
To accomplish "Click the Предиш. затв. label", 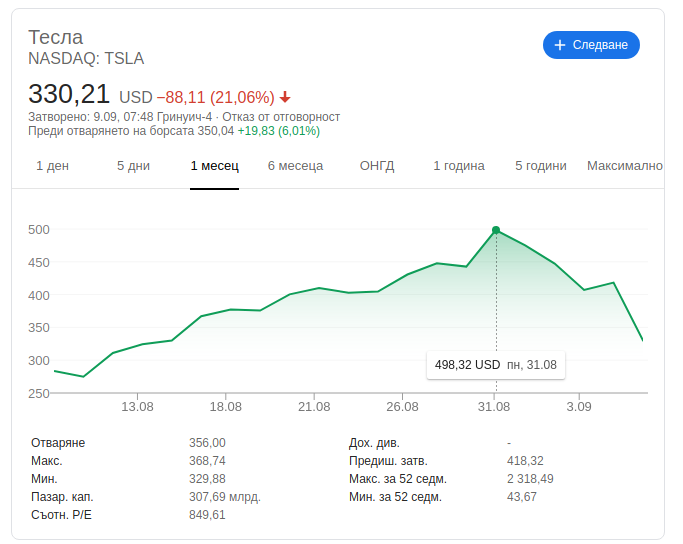I will 388,461.
